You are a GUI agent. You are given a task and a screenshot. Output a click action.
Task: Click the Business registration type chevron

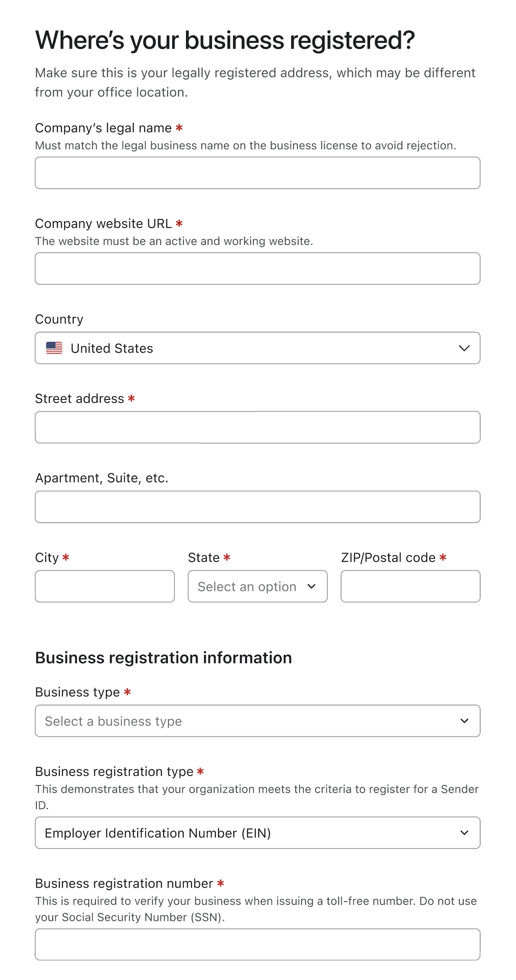[464, 833]
